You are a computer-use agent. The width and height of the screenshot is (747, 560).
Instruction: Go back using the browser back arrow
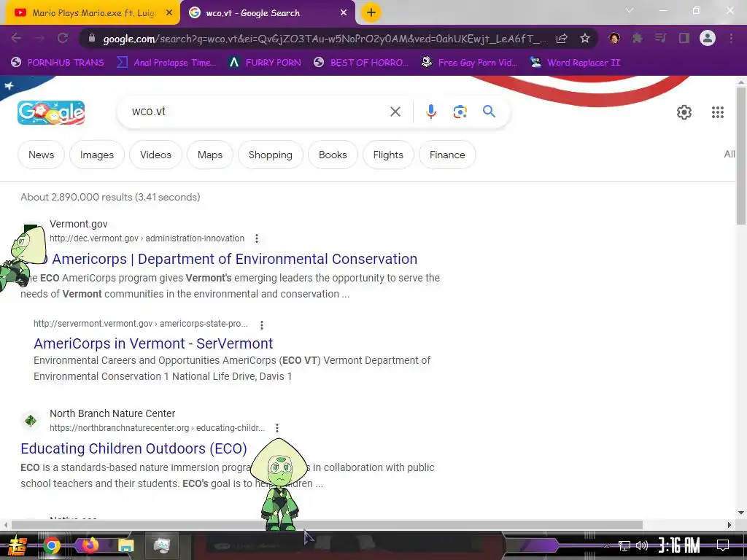pos(16,38)
